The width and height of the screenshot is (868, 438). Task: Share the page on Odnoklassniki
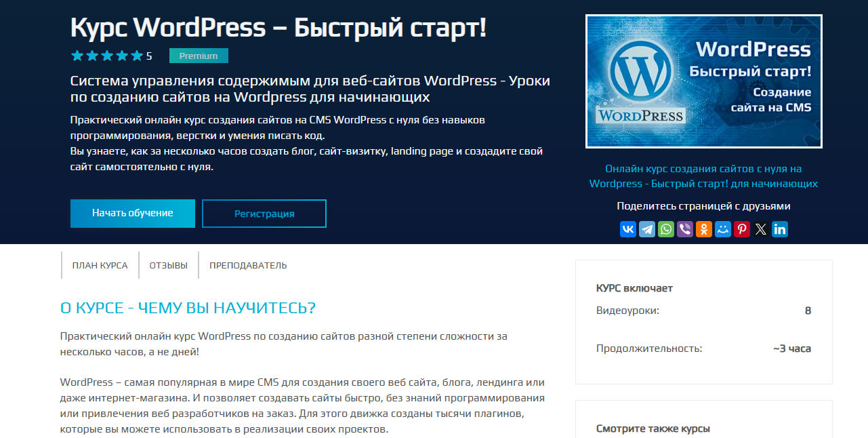pyautogui.click(x=704, y=229)
